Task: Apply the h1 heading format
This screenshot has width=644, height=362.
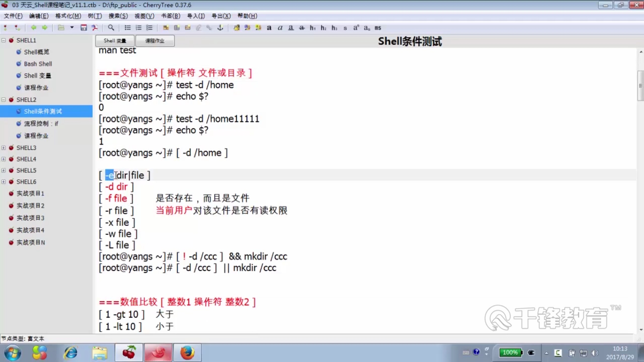Action: 313,28
